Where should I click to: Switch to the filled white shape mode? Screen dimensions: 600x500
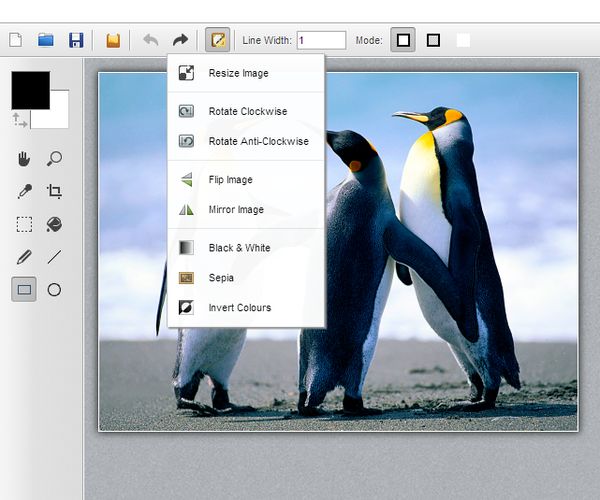click(463, 40)
